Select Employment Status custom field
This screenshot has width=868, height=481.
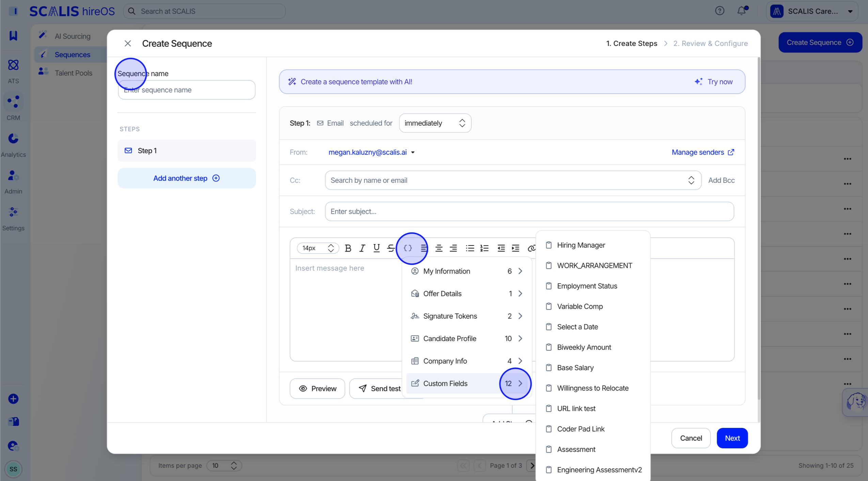click(593, 286)
